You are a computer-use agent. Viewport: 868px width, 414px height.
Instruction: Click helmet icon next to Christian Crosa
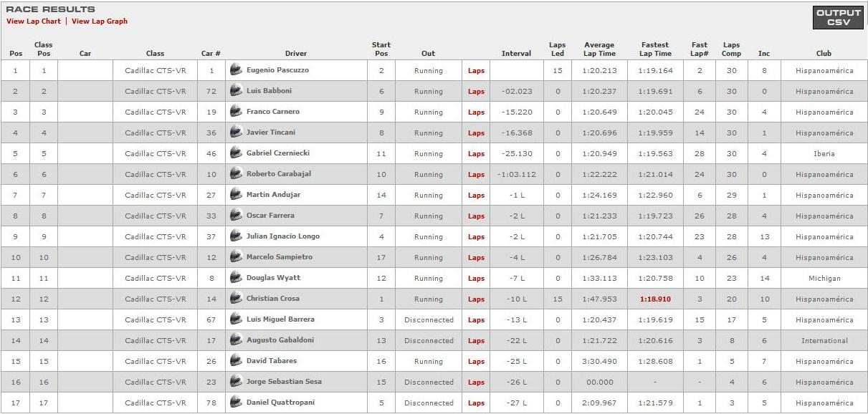pos(236,299)
